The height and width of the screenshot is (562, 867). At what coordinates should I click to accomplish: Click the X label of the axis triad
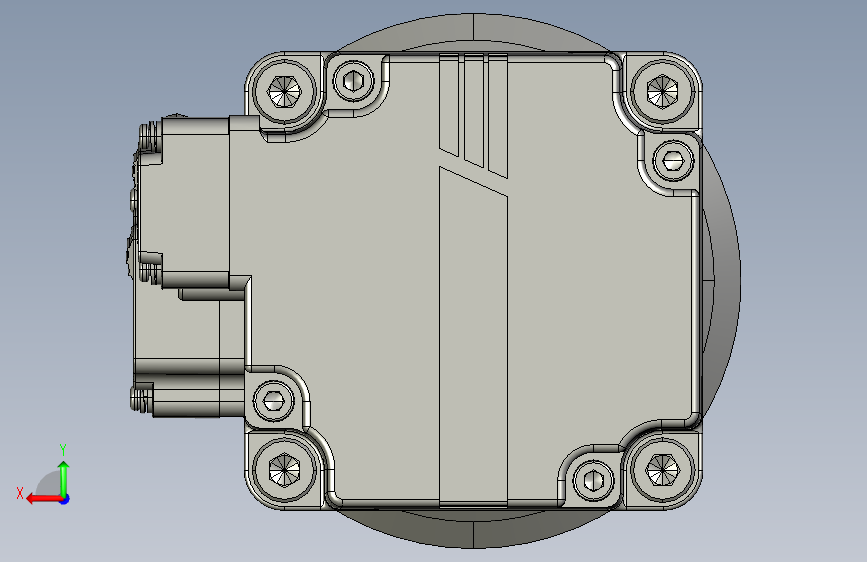click(x=20, y=493)
